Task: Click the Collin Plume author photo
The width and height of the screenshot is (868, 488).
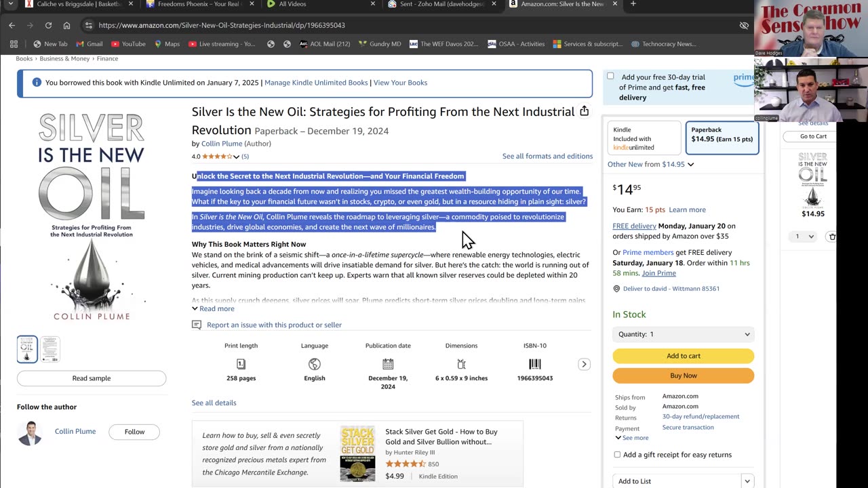Action: (30, 432)
